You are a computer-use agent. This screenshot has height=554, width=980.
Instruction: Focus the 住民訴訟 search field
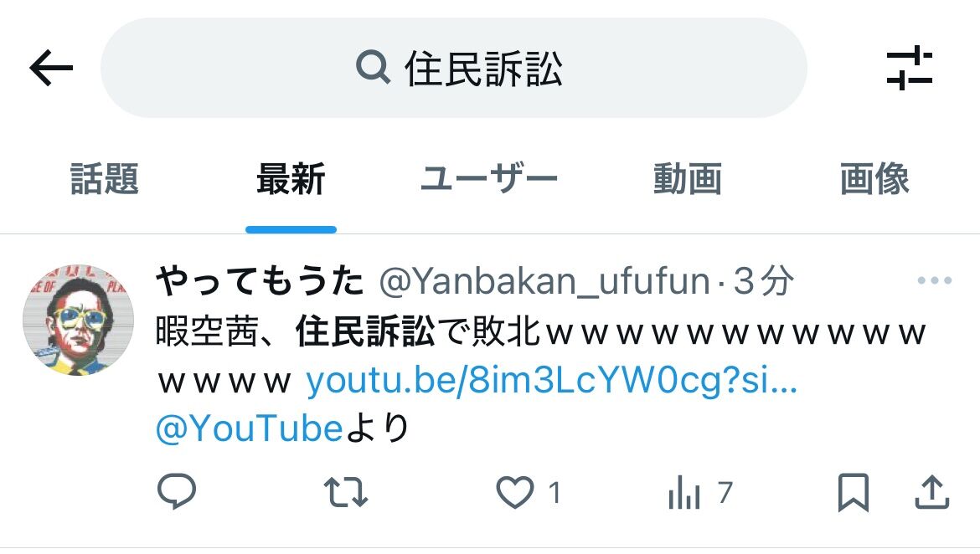(x=454, y=68)
